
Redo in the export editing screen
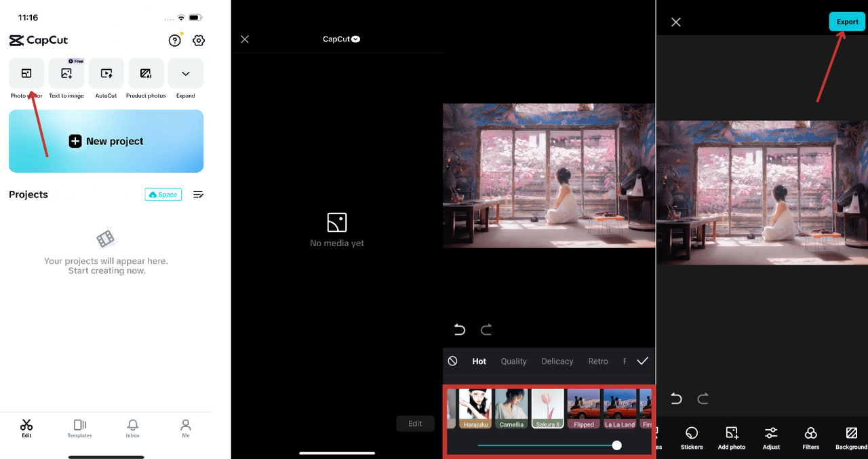[x=703, y=399]
